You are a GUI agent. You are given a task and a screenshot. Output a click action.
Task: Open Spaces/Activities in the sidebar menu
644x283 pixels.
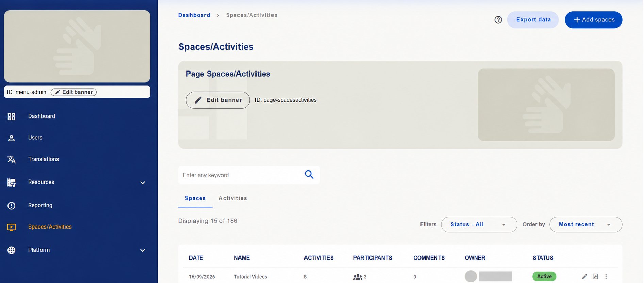(50, 227)
